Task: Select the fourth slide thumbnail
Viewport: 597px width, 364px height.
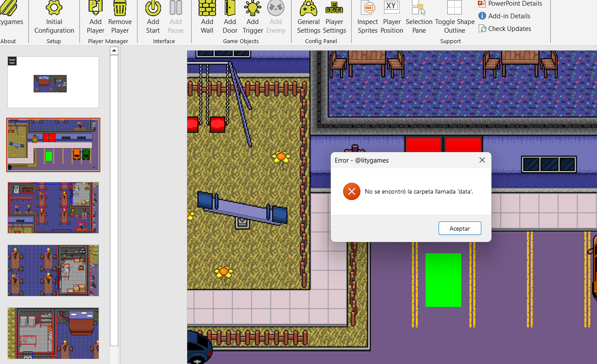Action: click(53, 270)
